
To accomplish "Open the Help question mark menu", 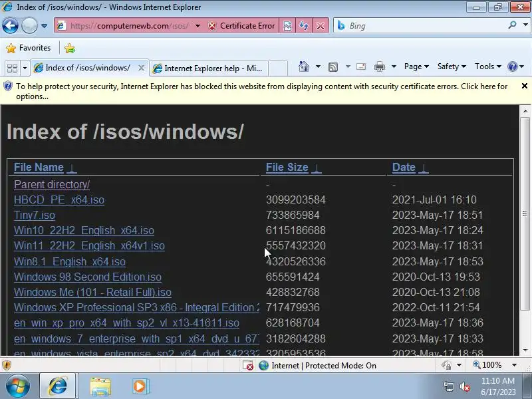I will click(x=516, y=66).
